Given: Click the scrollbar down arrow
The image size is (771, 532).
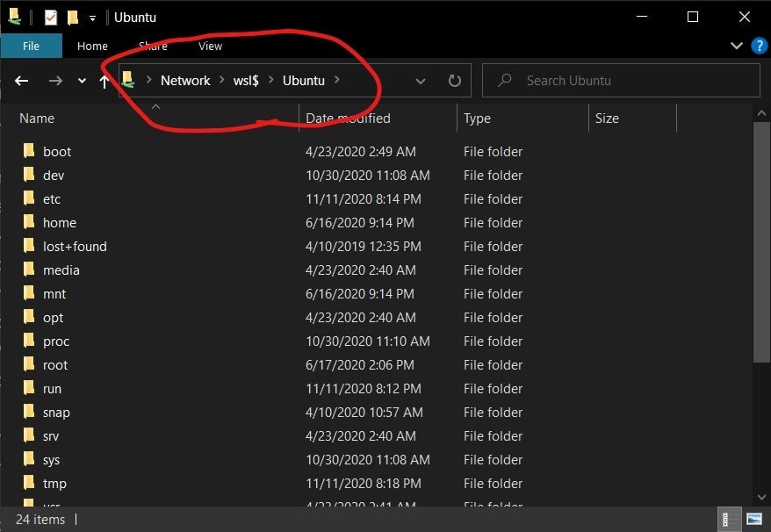Looking at the screenshot, I should [761, 497].
